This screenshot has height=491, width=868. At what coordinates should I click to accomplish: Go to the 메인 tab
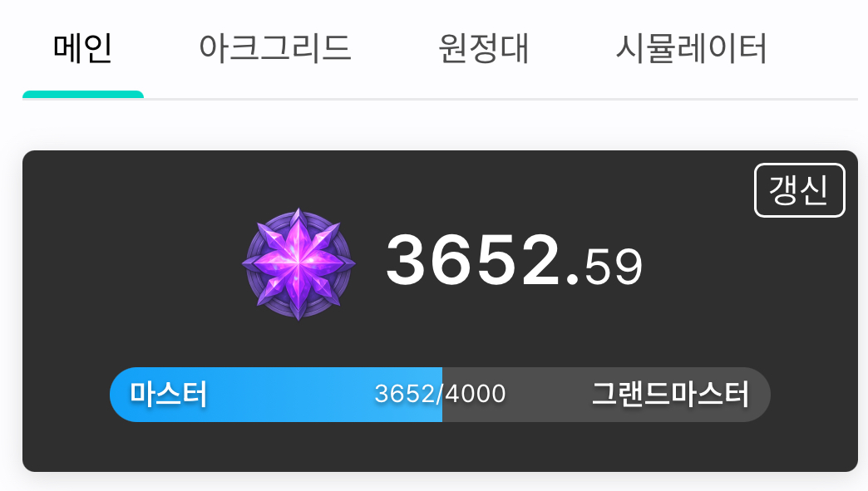pyautogui.click(x=83, y=47)
